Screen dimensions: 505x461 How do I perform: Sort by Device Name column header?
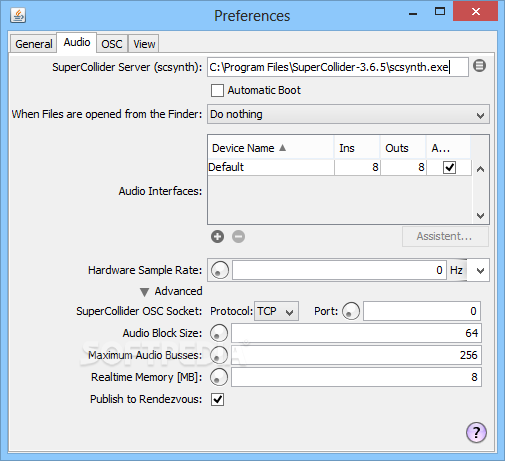tap(271, 148)
